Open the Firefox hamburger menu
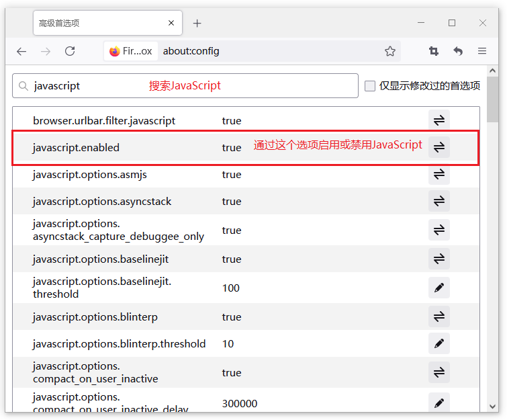The height and width of the screenshot is (420, 507). [x=482, y=51]
